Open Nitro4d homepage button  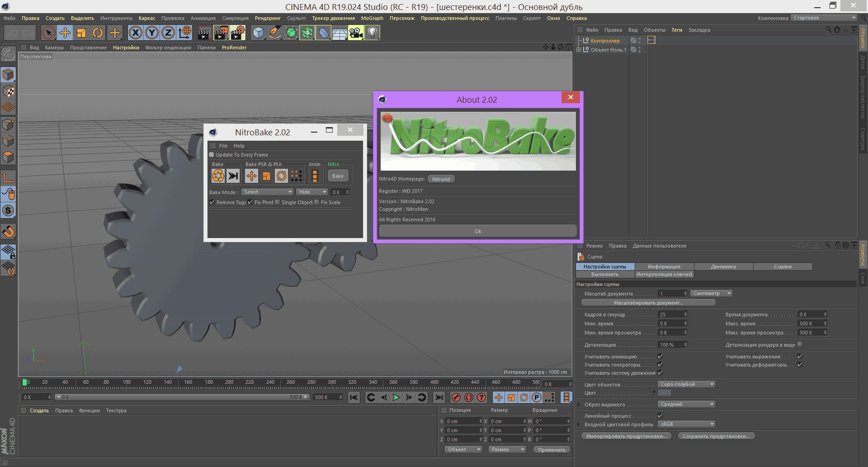[441, 179]
